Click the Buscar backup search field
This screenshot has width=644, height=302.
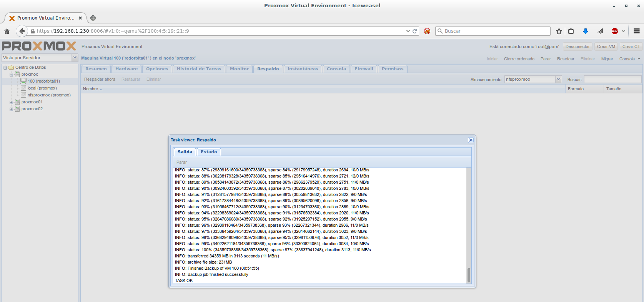coord(612,79)
